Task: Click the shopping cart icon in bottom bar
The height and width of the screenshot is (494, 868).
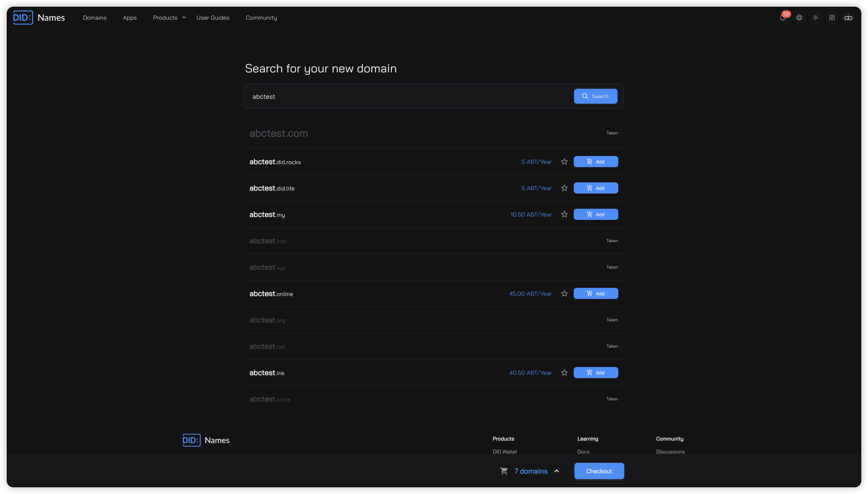Action: (x=504, y=471)
